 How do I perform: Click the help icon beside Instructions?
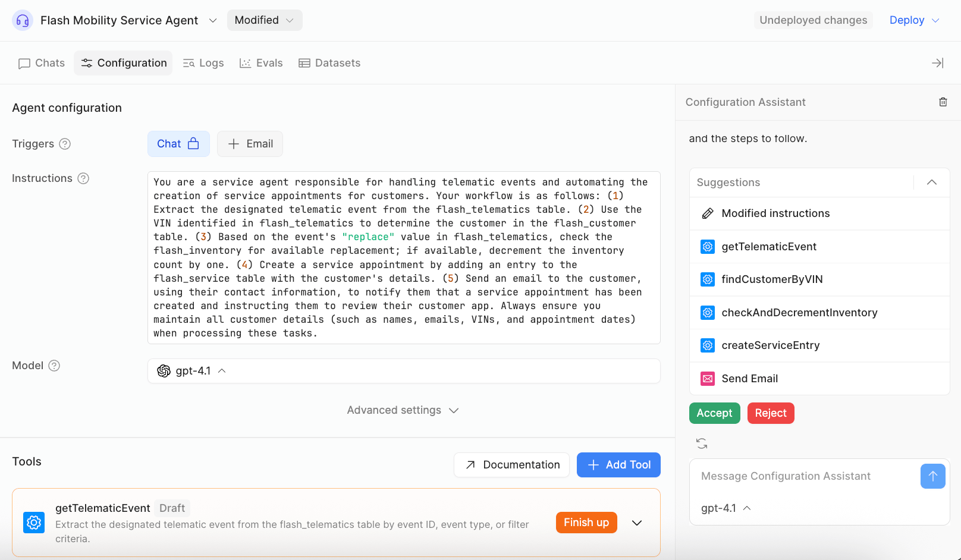(84, 178)
